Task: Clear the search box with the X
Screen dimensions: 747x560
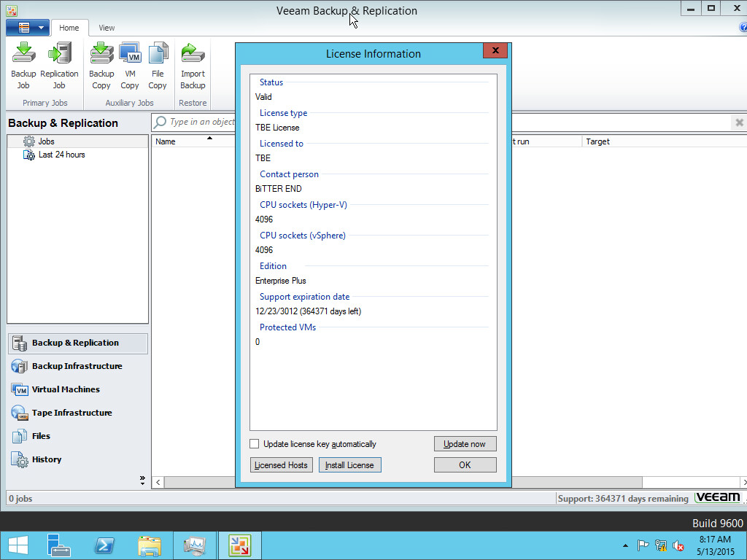Action: [739, 122]
